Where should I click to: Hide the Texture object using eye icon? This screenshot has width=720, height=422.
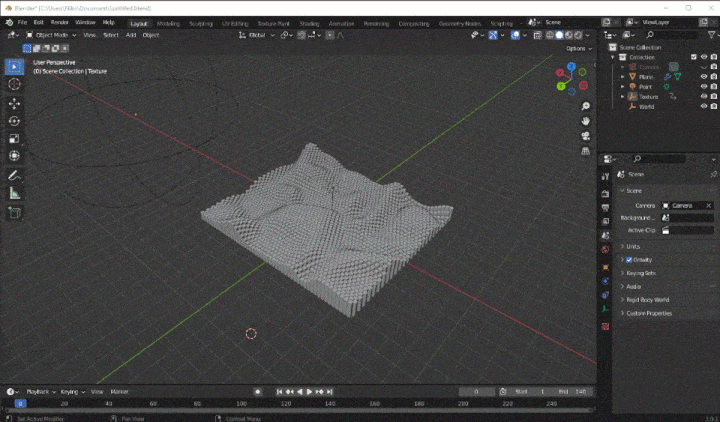(703, 96)
